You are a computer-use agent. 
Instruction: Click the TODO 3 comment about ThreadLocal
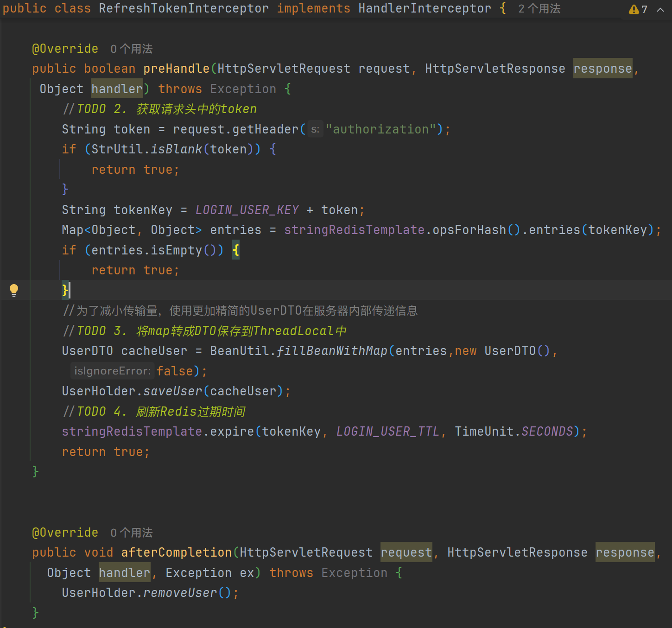pyautogui.click(x=204, y=331)
